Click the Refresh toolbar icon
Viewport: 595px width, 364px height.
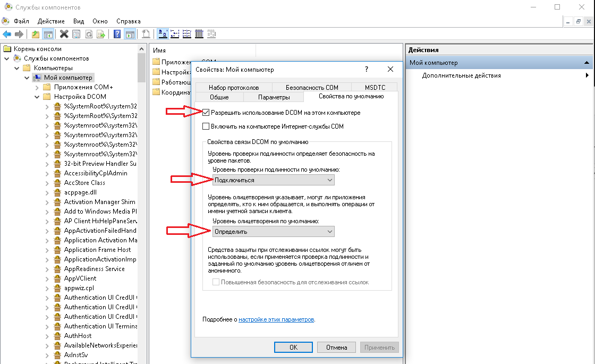(x=89, y=34)
